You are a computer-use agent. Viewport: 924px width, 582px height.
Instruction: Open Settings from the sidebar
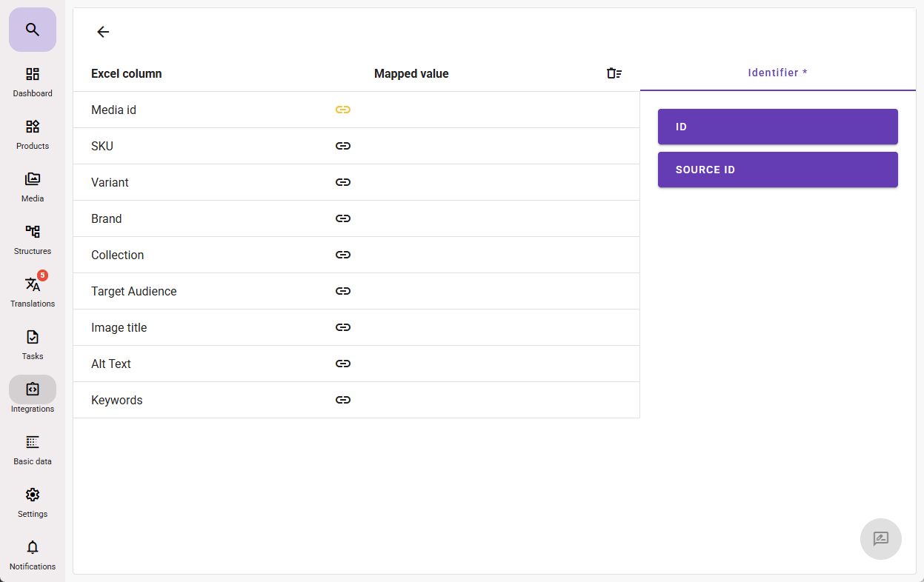pyautogui.click(x=33, y=502)
